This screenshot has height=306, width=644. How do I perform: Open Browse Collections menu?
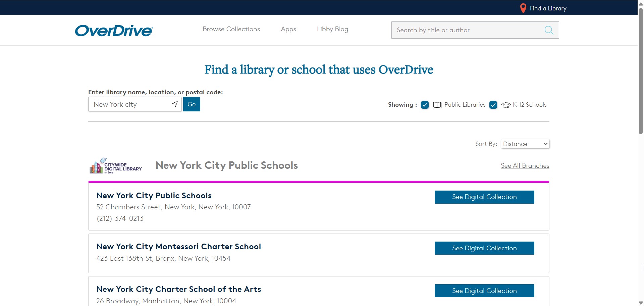(231, 29)
